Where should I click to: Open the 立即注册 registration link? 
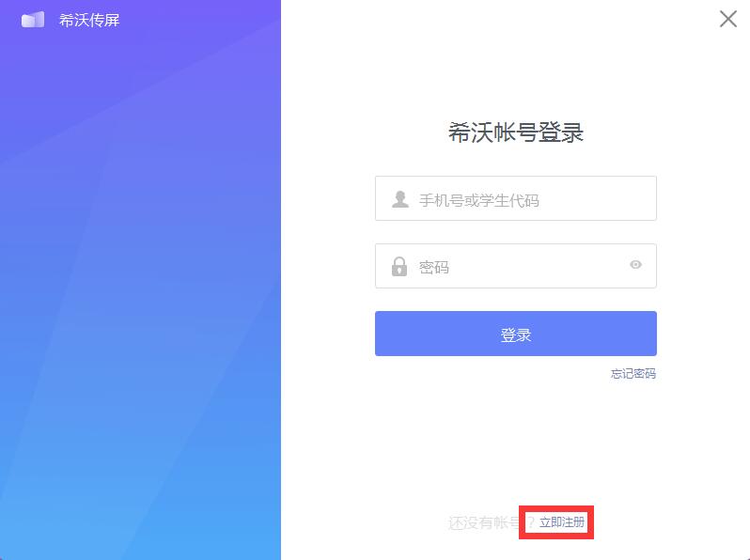[x=562, y=522]
